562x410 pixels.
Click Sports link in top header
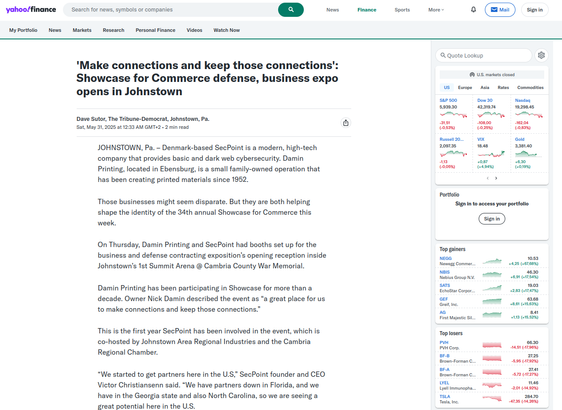pos(402,10)
